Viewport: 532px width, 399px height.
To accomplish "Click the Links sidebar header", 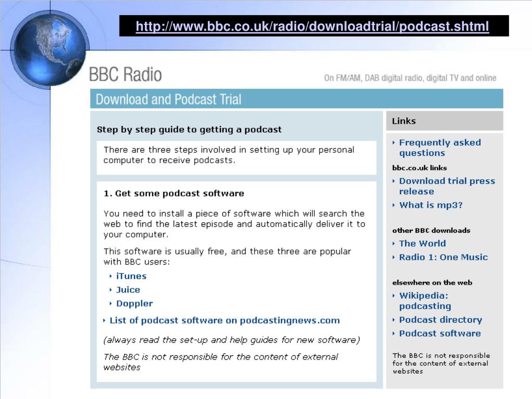I will tap(445, 121).
